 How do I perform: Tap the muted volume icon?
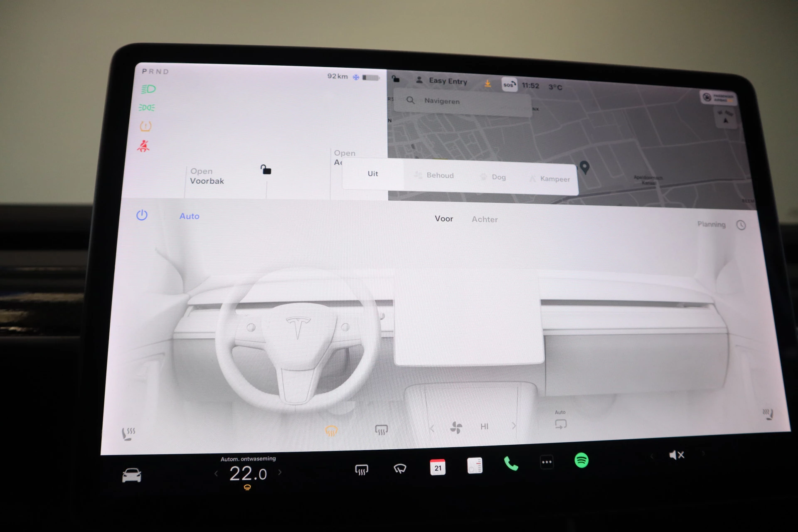(x=677, y=455)
